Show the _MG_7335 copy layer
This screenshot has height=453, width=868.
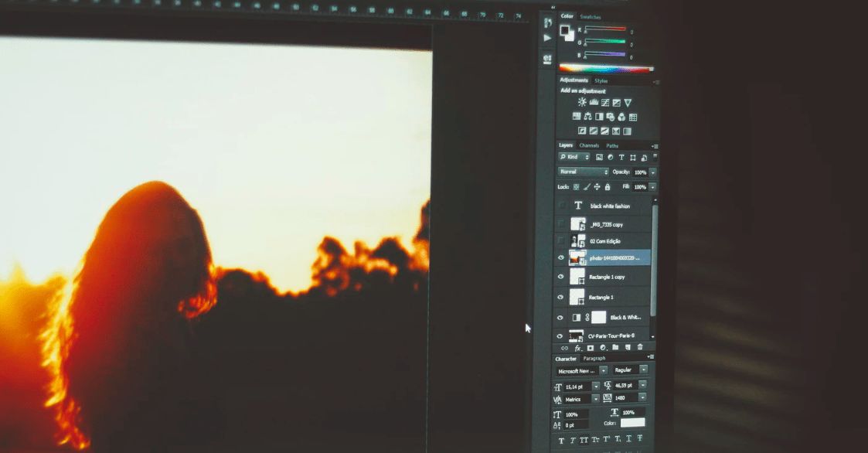click(561, 223)
